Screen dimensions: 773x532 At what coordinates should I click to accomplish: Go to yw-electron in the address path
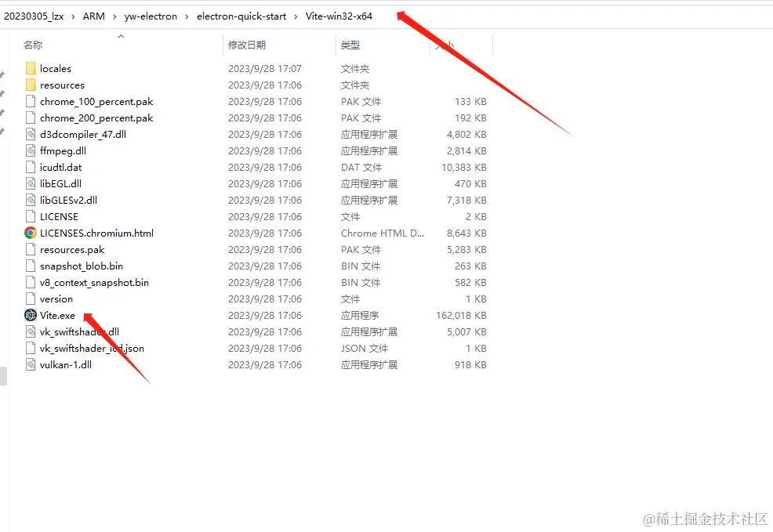coord(151,16)
